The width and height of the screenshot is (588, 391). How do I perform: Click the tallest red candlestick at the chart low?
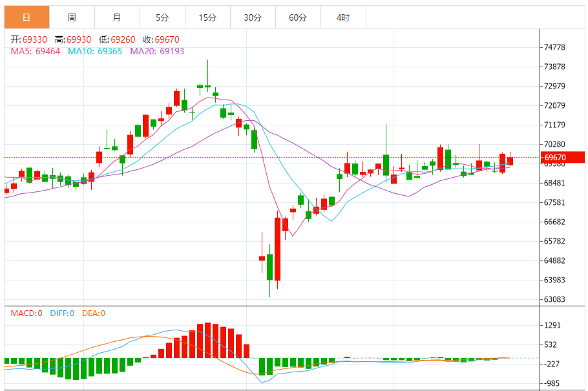[277, 249]
